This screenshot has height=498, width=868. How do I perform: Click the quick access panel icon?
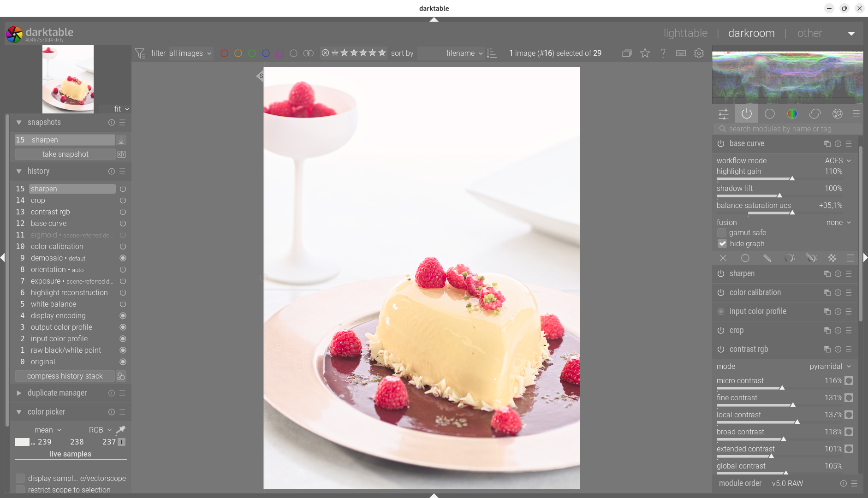coord(723,114)
